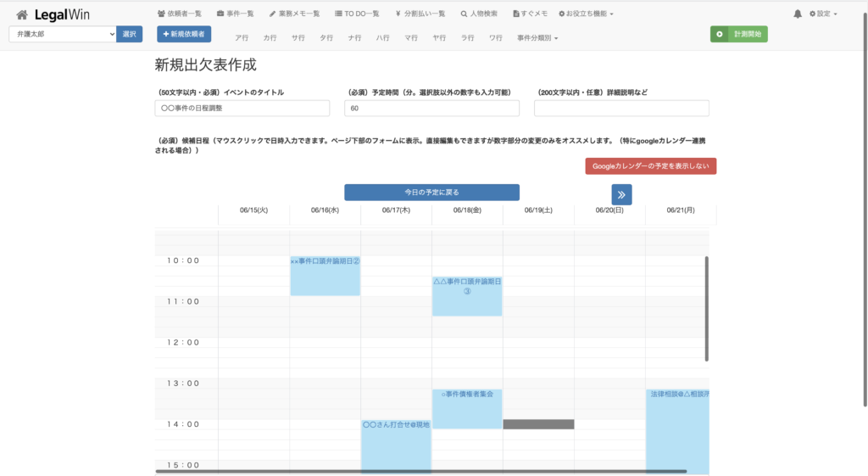The height and width of the screenshot is (476, 868).
Task: Open 業務メモ一覧 memo list
Action: coord(294,14)
